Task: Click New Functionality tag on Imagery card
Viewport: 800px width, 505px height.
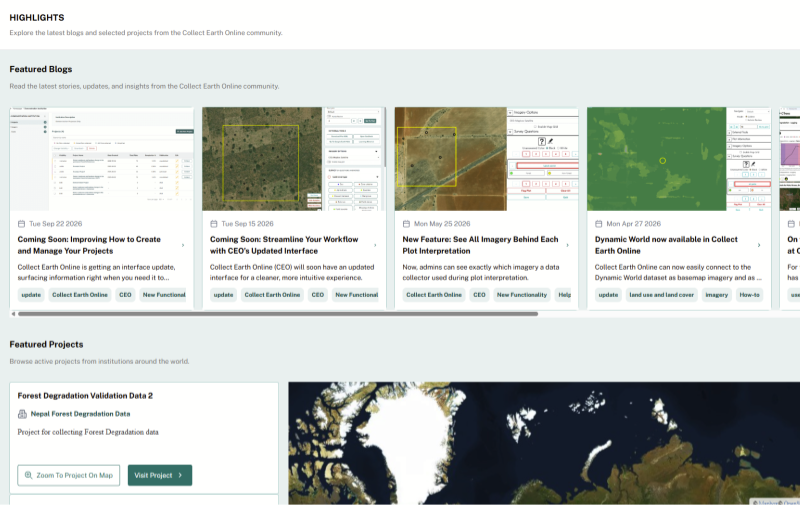Action: point(522,295)
